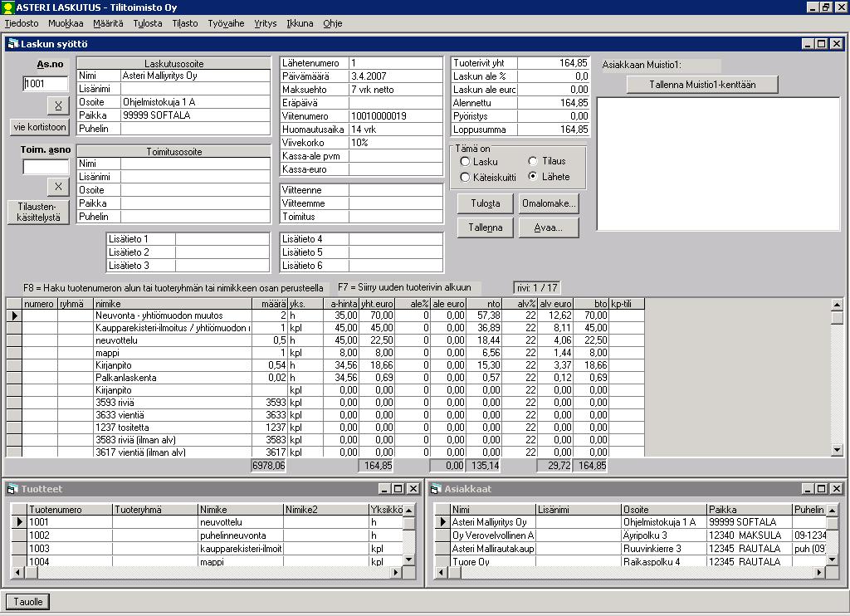The height and width of the screenshot is (616, 850).
Task: Click the Eräpäivä field
Action: [x=396, y=103]
